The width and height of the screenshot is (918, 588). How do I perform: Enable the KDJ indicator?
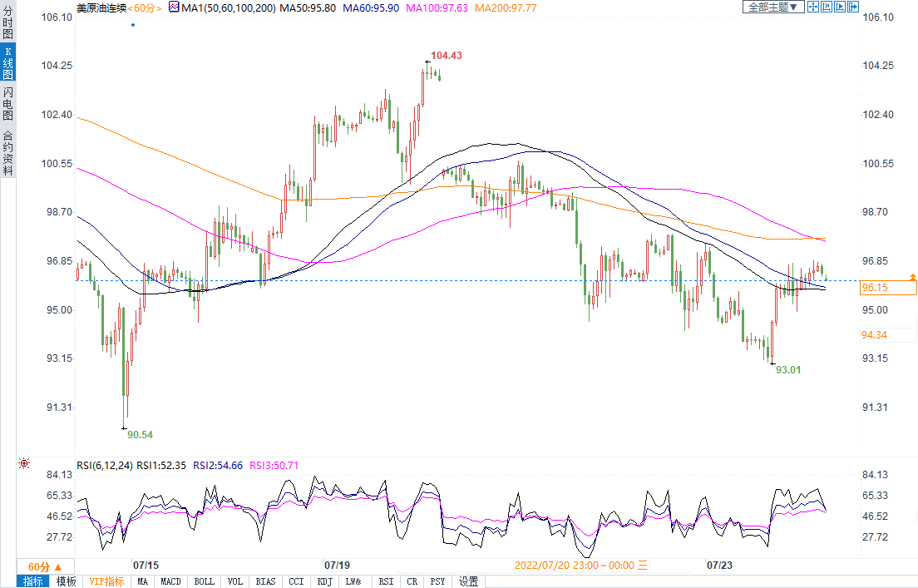tap(324, 581)
